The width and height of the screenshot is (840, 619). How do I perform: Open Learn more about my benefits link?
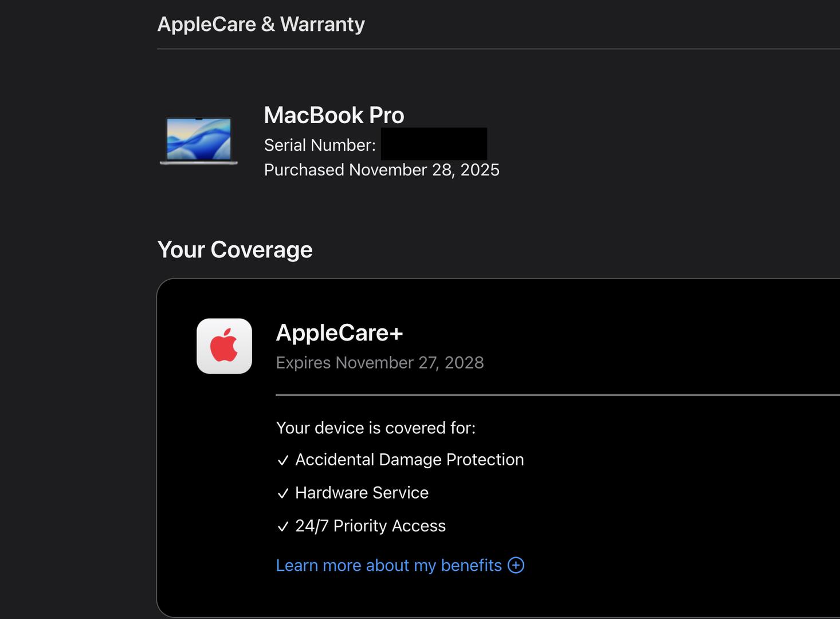(388, 565)
